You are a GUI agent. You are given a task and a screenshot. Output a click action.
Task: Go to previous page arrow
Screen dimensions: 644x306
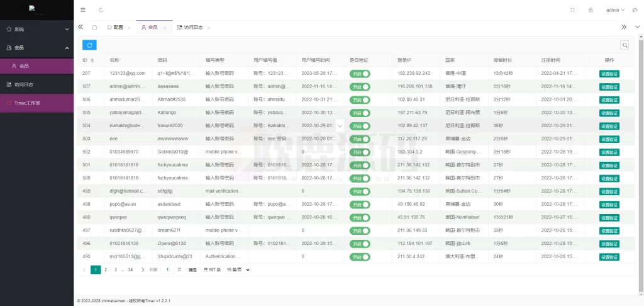tap(85, 270)
